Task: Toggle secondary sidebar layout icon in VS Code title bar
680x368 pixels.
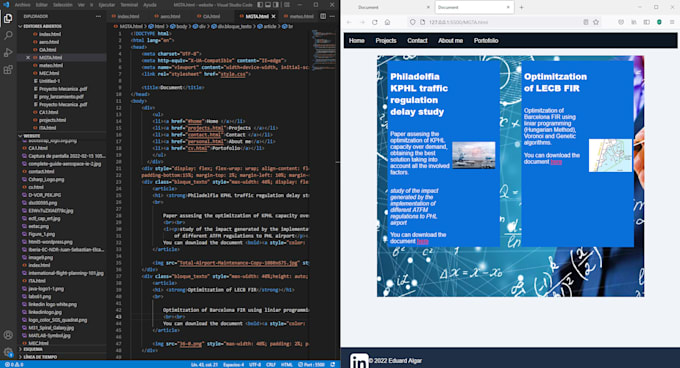Action: [x=276, y=5]
